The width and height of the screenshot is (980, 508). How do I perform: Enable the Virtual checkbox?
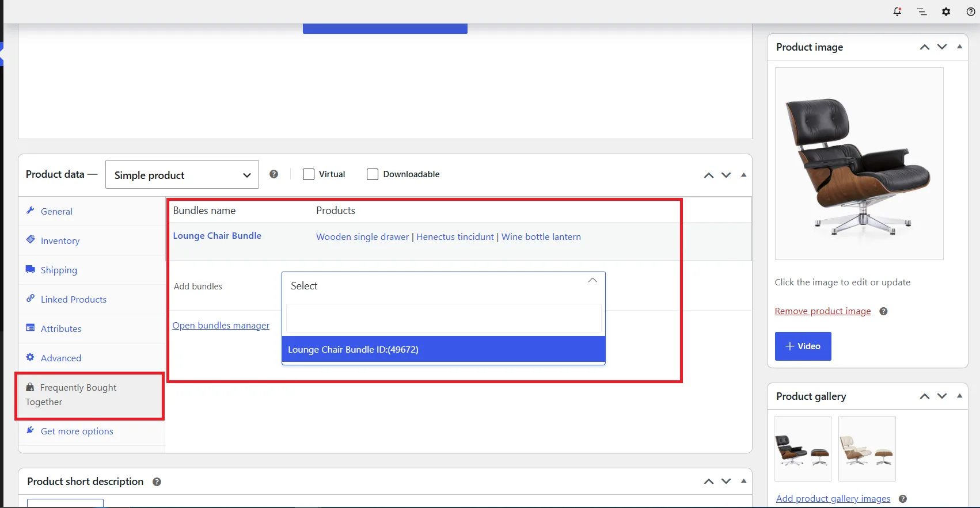click(309, 174)
